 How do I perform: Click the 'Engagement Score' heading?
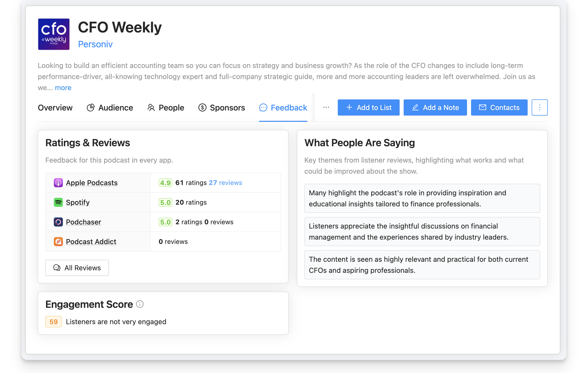[89, 304]
